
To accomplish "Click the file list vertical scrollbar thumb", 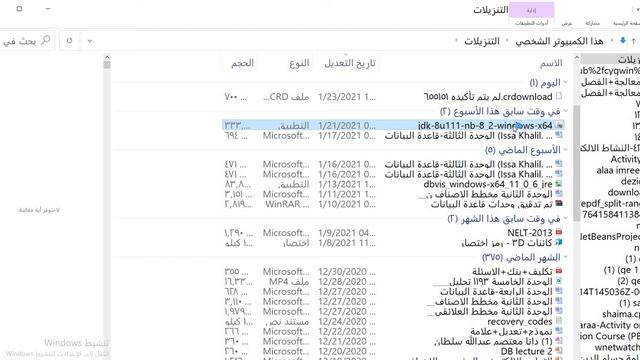I will pos(576,163).
